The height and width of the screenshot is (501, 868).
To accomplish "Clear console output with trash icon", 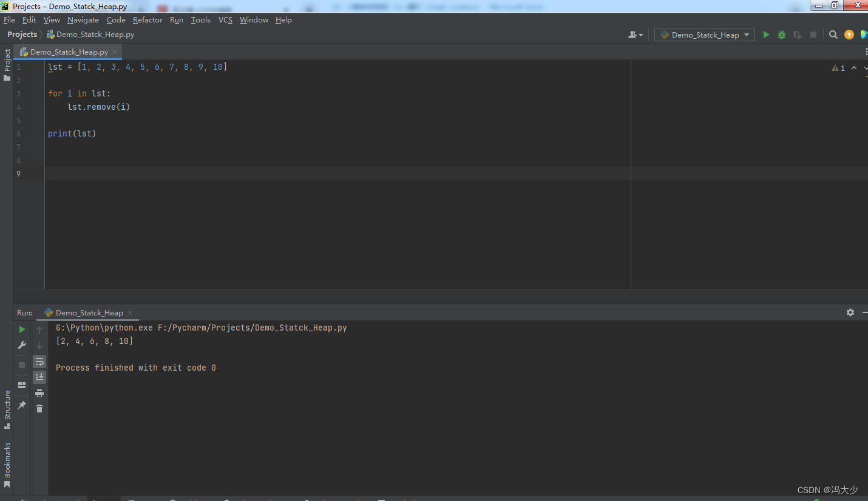I will (39, 409).
